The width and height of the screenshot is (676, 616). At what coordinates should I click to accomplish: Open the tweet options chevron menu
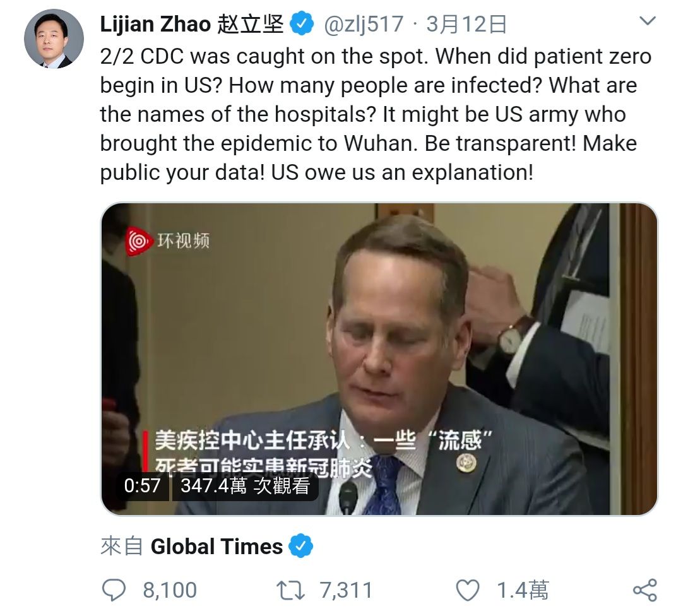coord(647,20)
